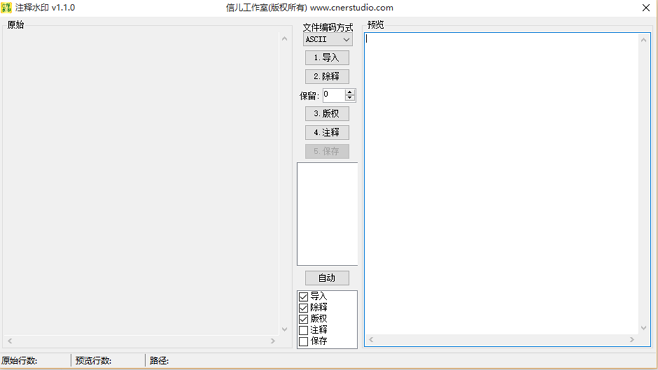Click the 预览行数 status bar label

93,361
